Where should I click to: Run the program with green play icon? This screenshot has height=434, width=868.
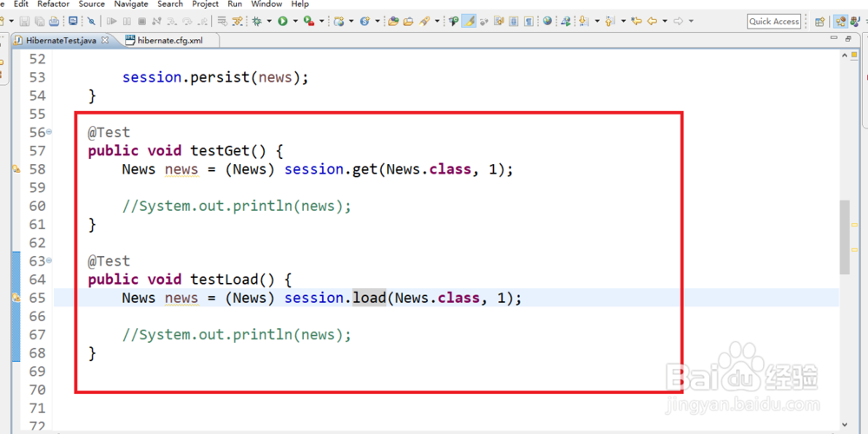pyautogui.click(x=282, y=21)
